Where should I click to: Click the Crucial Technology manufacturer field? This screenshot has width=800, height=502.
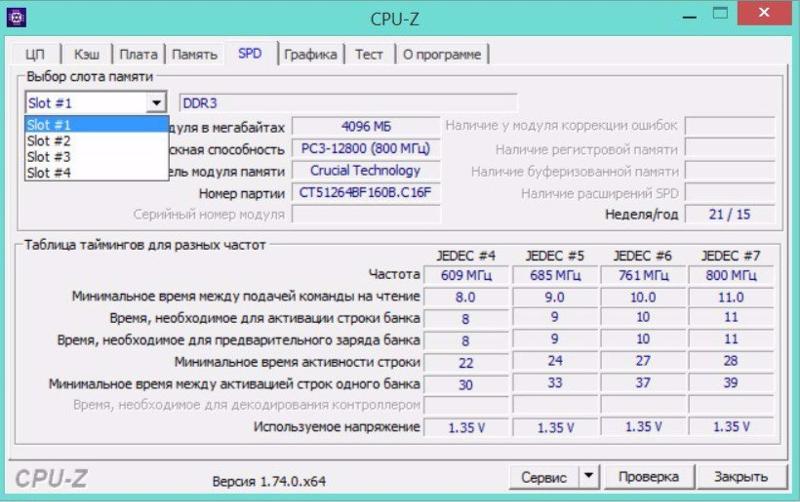(x=366, y=170)
